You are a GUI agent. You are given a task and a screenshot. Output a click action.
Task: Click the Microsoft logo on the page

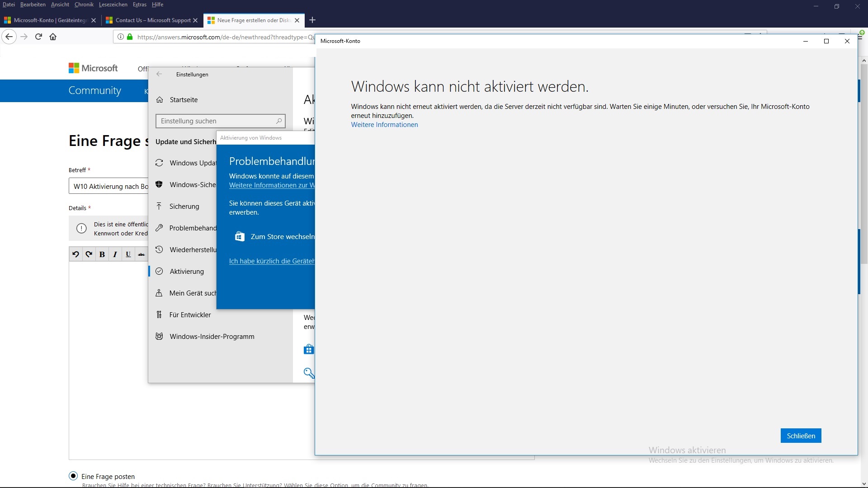(x=93, y=68)
